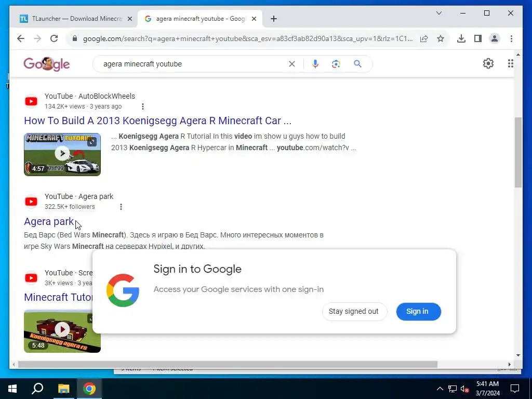Click the browser forward arrow
This screenshot has width=532, height=399.
[37, 38]
